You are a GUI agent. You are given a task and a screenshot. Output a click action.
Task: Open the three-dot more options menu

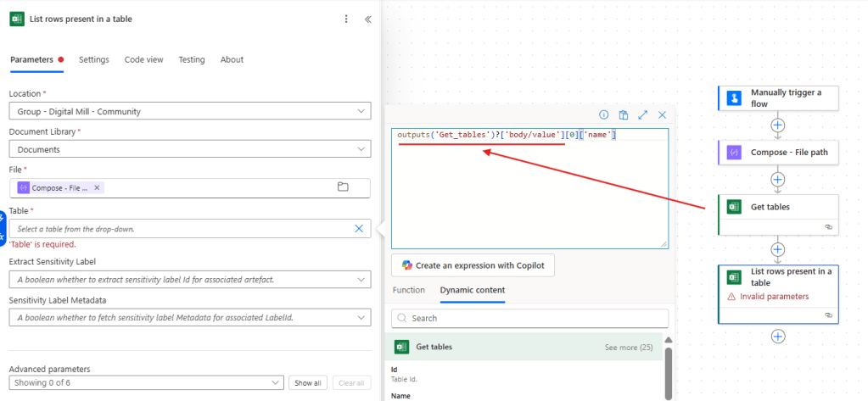pos(346,19)
